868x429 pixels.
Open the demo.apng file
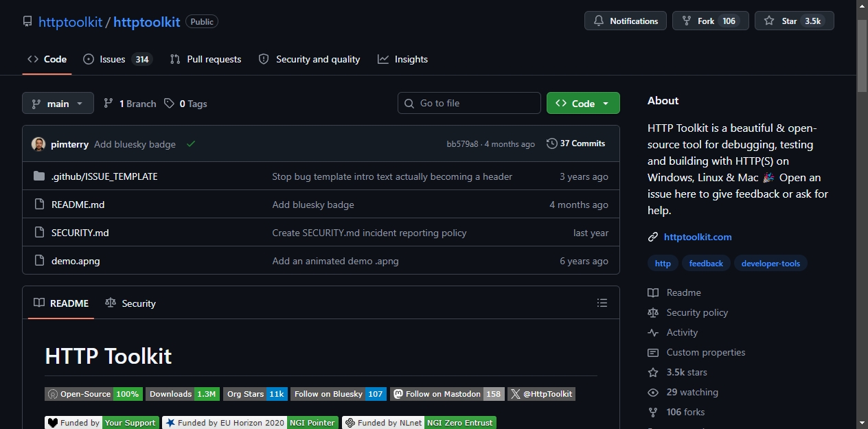coord(76,261)
